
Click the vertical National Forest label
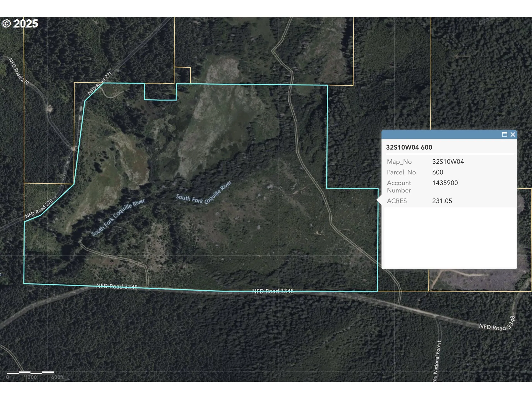tap(437, 361)
